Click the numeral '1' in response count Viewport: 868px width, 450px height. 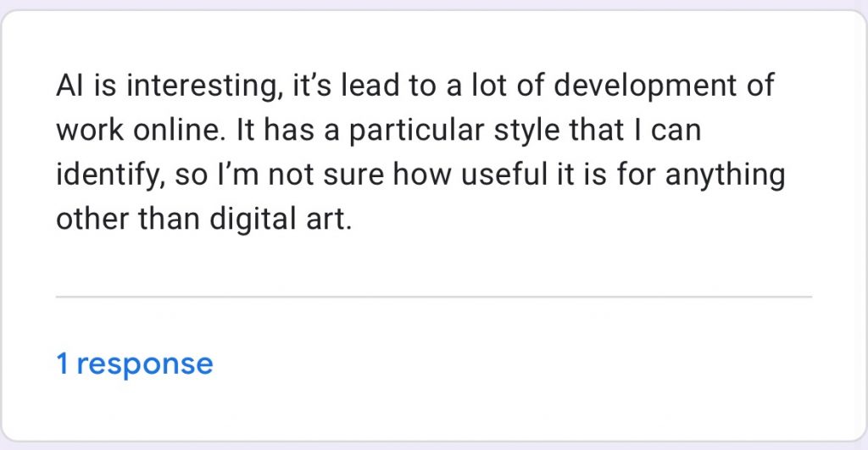click(63, 364)
